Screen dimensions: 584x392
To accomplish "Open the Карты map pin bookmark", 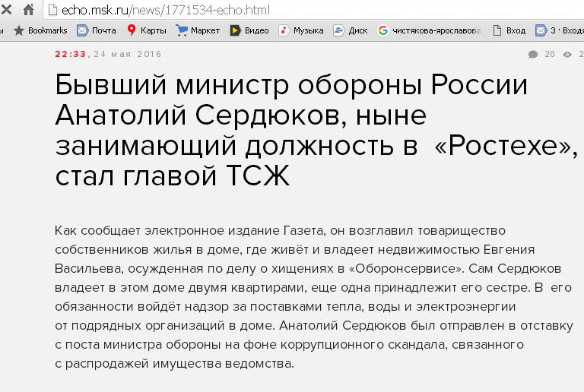I will click(146, 30).
